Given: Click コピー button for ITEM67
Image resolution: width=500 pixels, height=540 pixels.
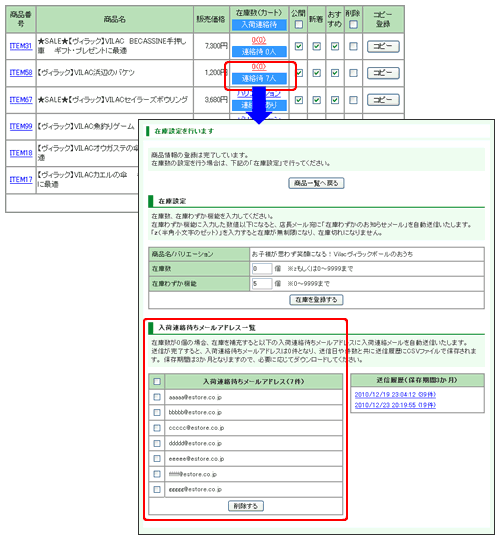Looking at the screenshot, I should click(x=383, y=100).
